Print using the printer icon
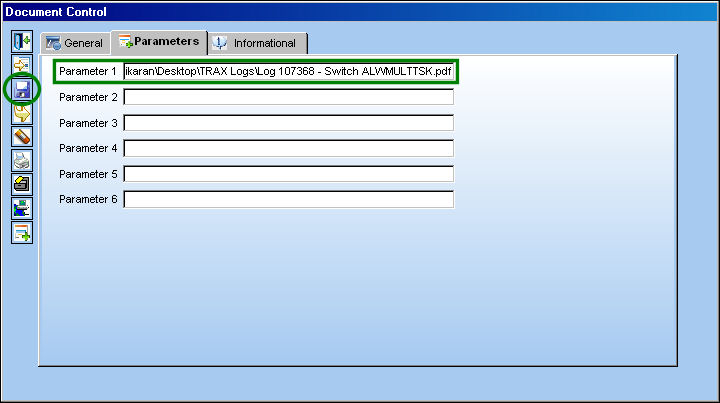This screenshot has height=403, width=720. tap(22, 161)
